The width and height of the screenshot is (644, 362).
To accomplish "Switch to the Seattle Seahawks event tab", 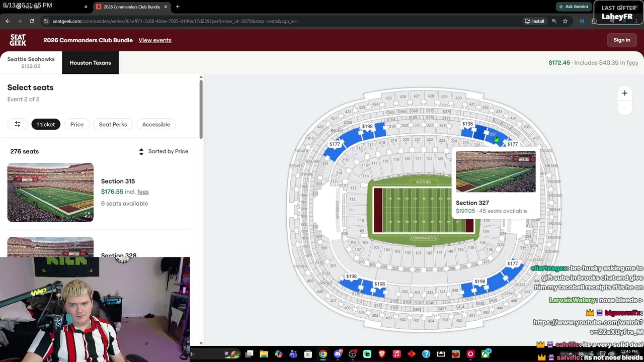I will [31, 63].
